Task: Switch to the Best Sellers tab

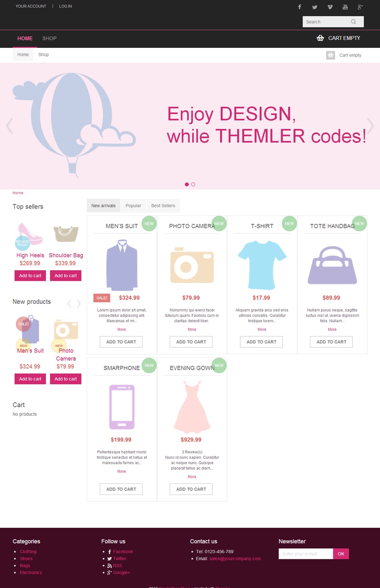Action: point(163,206)
